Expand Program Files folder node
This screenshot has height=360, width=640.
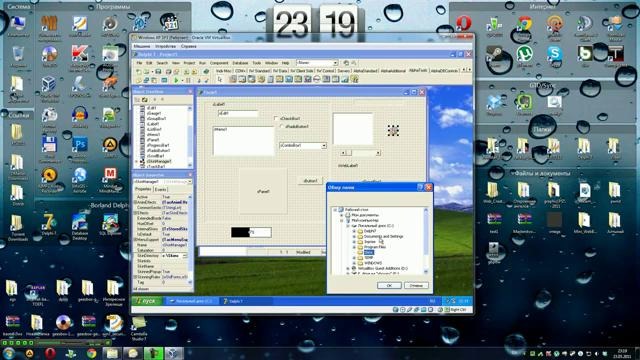point(354,247)
